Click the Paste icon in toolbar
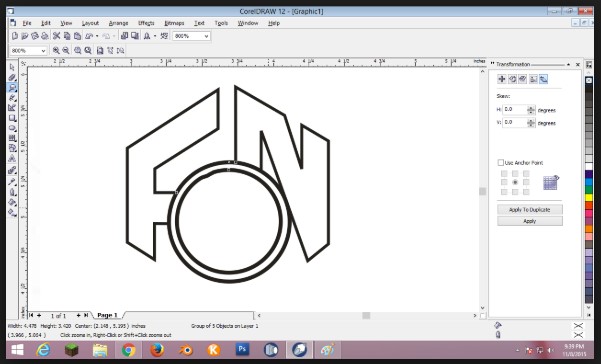The width and height of the screenshot is (601, 364). pos(77,36)
